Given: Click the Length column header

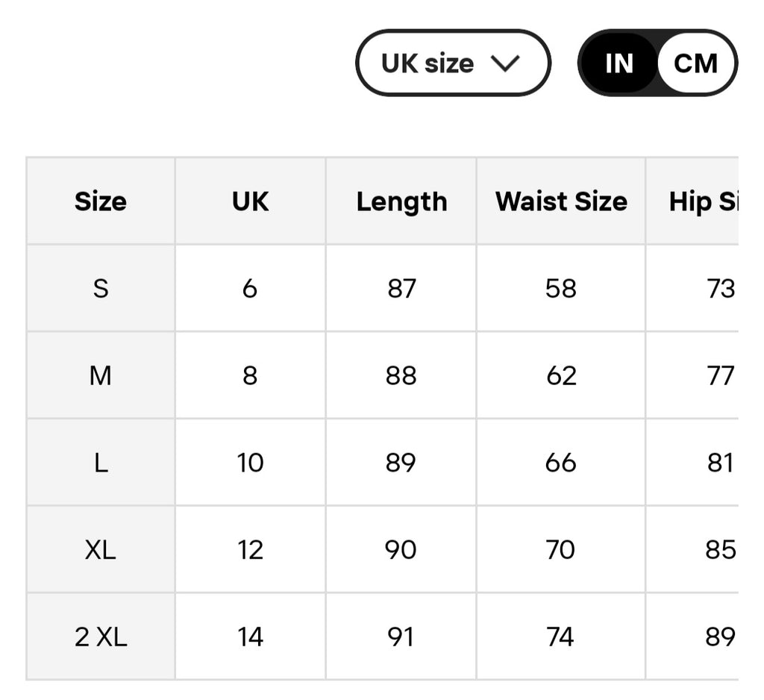Looking at the screenshot, I should click(401, 201).
